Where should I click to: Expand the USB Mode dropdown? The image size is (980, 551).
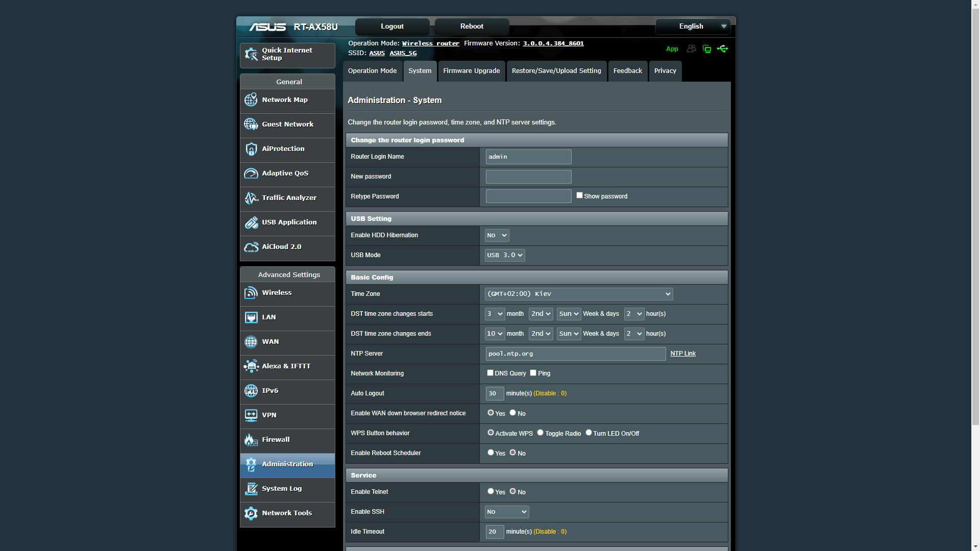(x=504, y=255)
